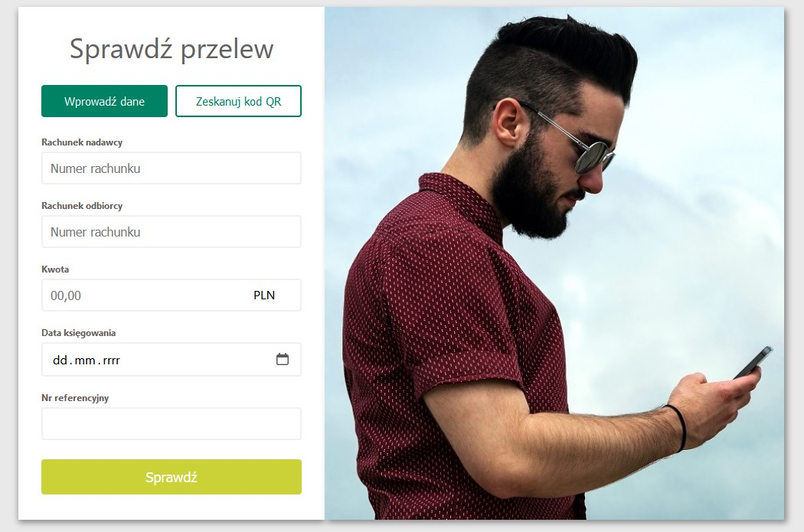Click the Nr referencyjny label
This screenshot has height=532, width=804.
pyautogui.click(x=75, y=398)
